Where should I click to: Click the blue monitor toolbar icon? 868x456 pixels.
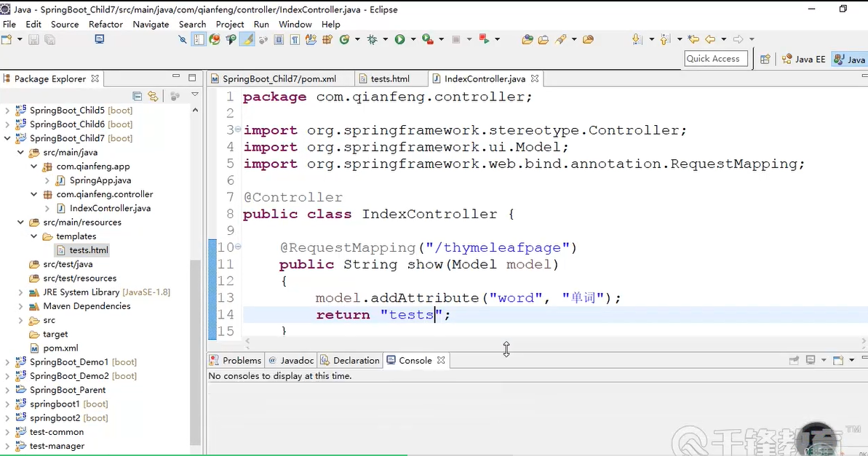pos(99,39)
